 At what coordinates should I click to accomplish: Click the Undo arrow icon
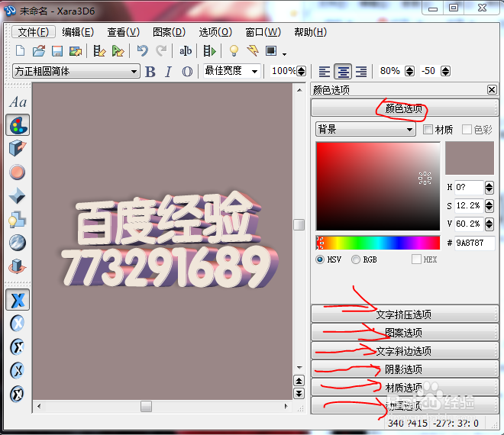[x=142, y=51]
